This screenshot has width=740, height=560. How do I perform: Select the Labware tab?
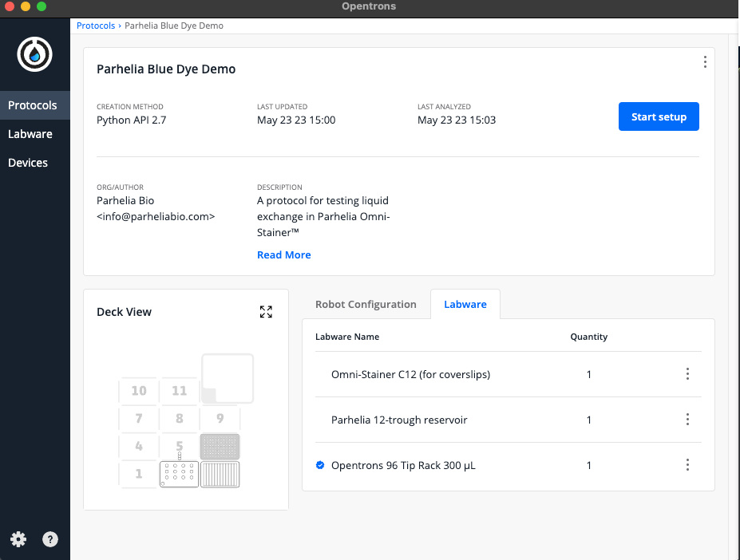pyautogui.click(x=465, y=304)
